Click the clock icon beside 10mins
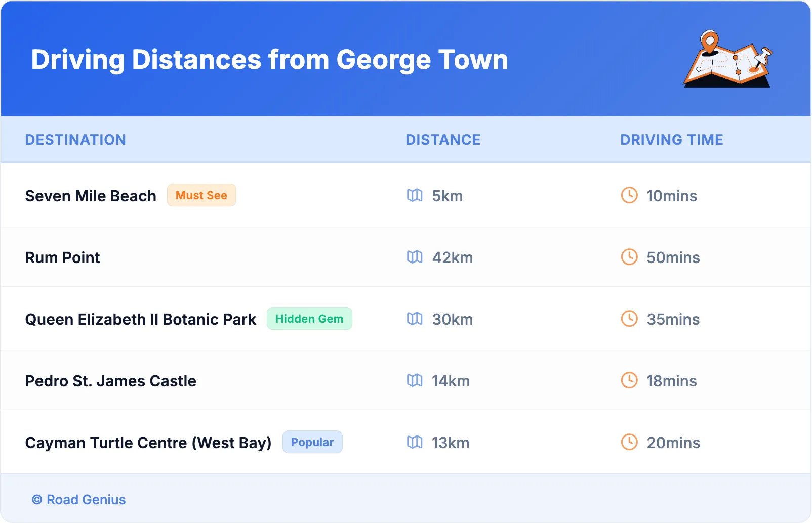 click(x=629, y=195)
